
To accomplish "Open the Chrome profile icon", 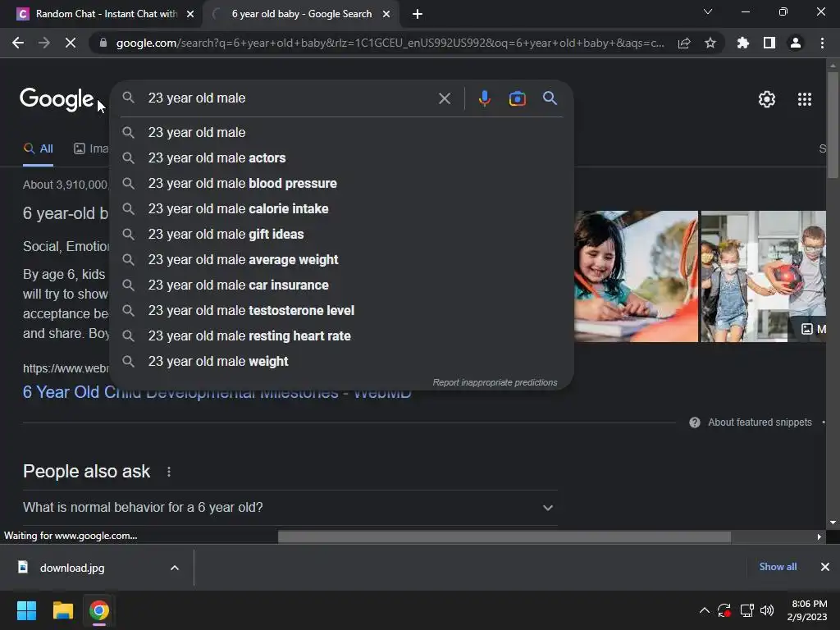I will point(796,43).
